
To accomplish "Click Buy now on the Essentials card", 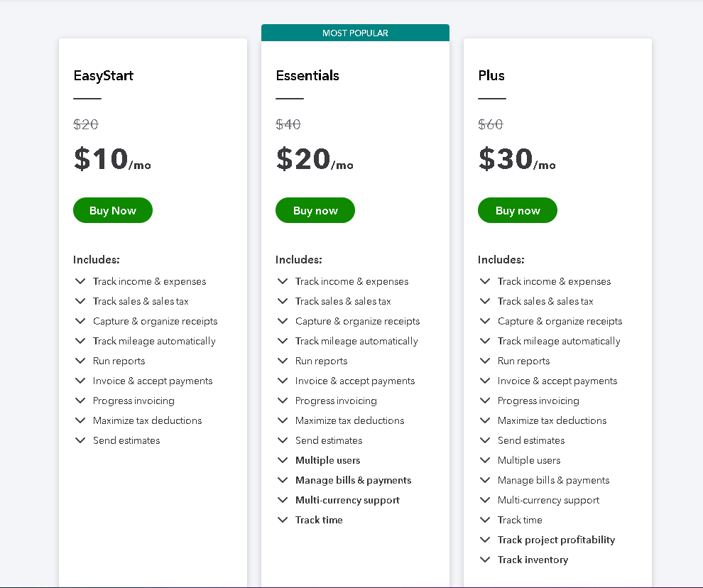I will click(315, 210).
